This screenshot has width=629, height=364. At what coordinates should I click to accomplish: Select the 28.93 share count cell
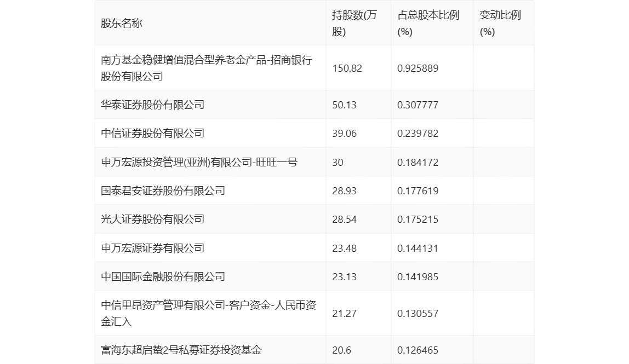pyautogui.click(x=344, y=191)
